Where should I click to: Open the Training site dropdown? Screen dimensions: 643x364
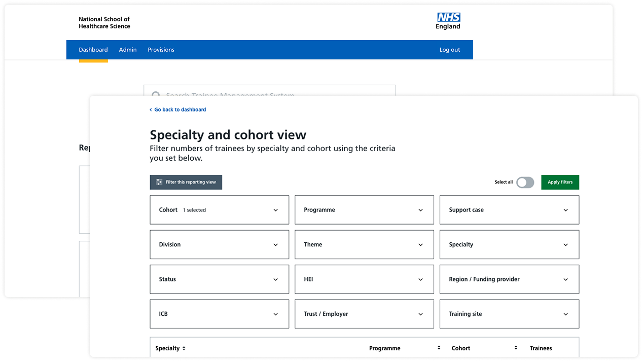point(509,314)
